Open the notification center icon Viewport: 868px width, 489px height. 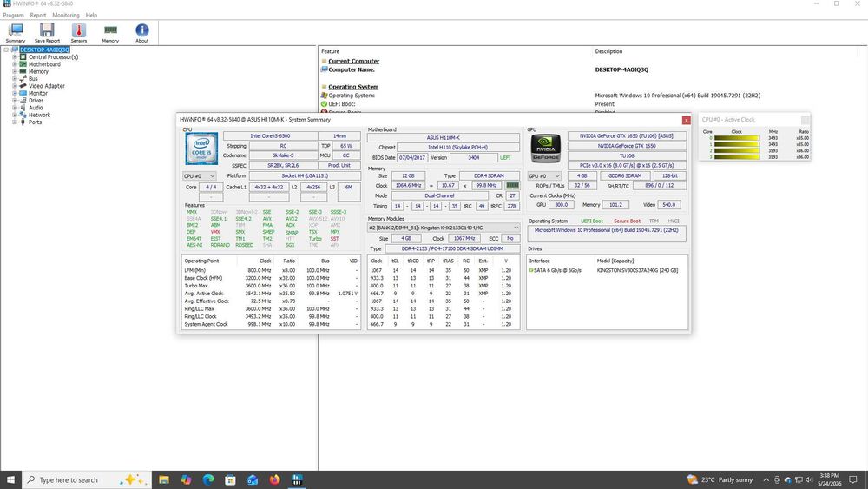coord(853,479)
